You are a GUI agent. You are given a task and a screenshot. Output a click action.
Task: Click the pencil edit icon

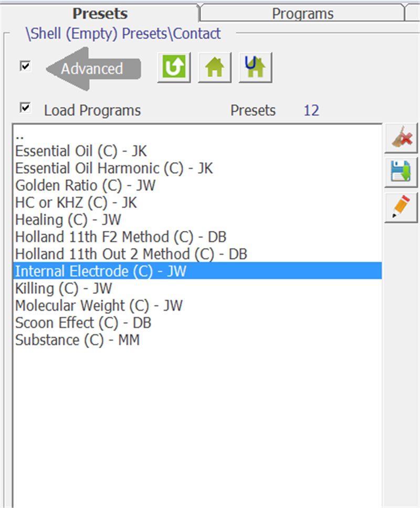pyautogui.click(x=401, y=207)
